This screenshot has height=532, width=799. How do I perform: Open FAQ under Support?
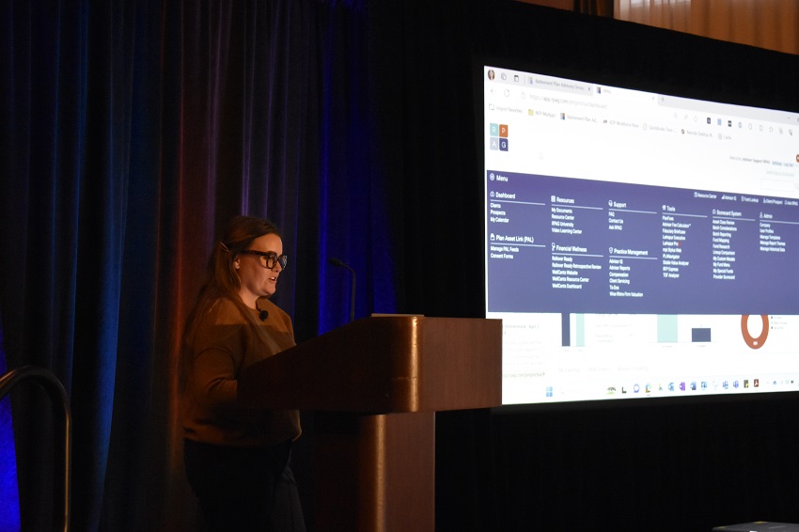(x=612, y=214)
